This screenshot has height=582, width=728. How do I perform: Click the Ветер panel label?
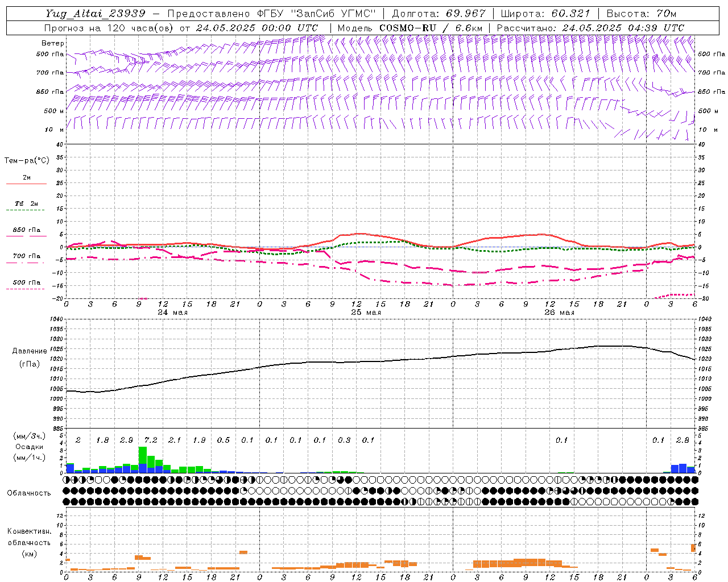53,43
